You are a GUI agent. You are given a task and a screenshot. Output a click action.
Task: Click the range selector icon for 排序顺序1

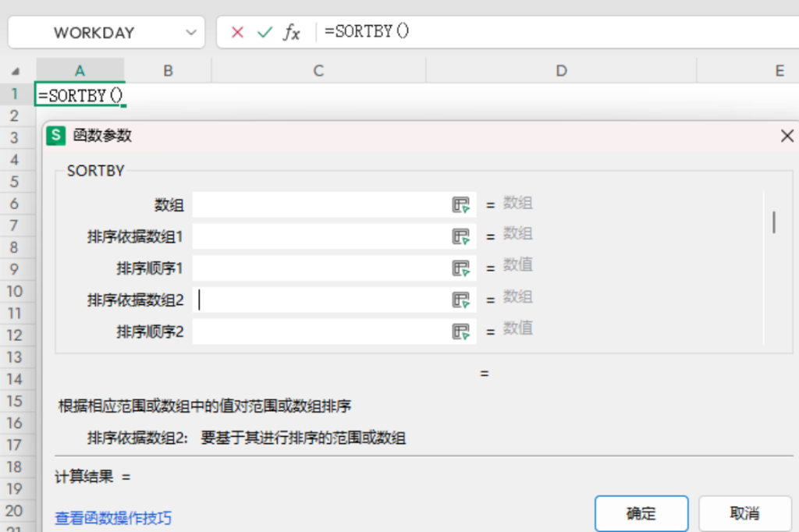point(460,268)
